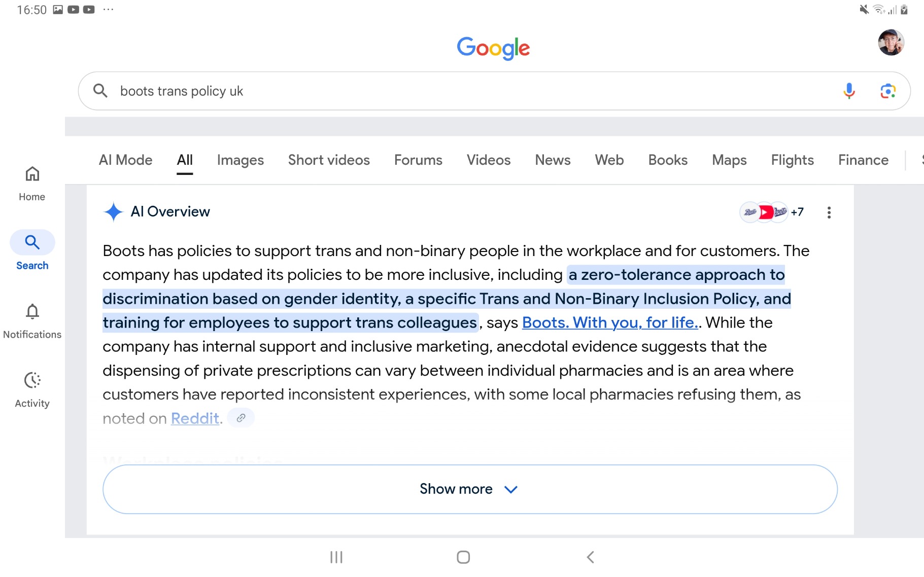Image resolution: width=924 pixels, height=577 pixels.
Task: Open the profile account avatar
Action: [891, 43]
